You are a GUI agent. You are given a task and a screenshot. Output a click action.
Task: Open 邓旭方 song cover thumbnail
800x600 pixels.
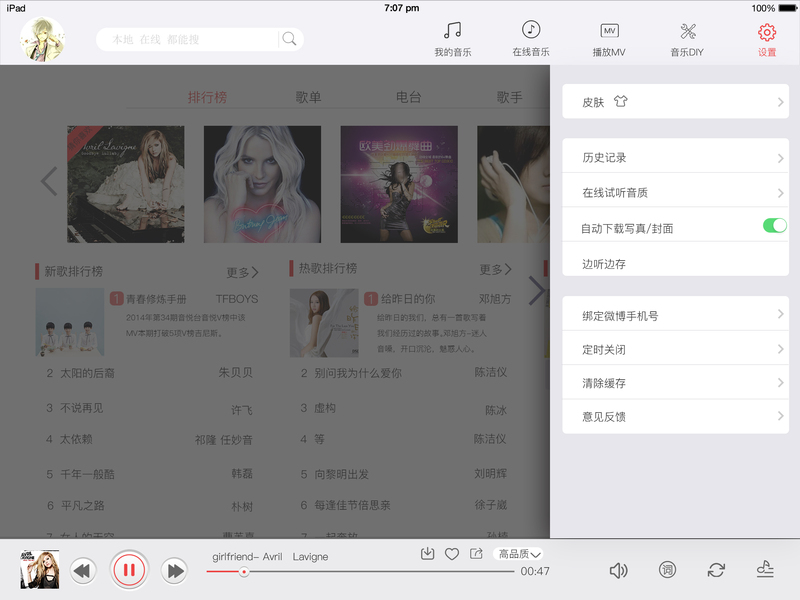[324, 322]
